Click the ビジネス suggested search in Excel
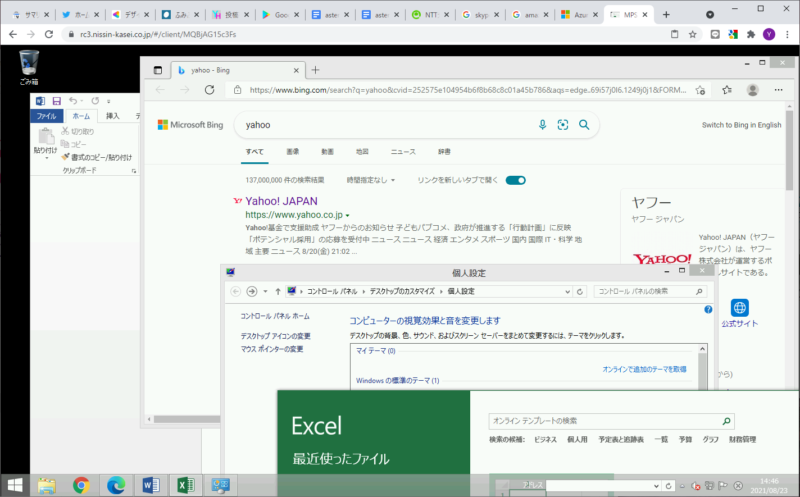Image resolution: width=800 pixels, height=497 pixels. pos(545,439)
